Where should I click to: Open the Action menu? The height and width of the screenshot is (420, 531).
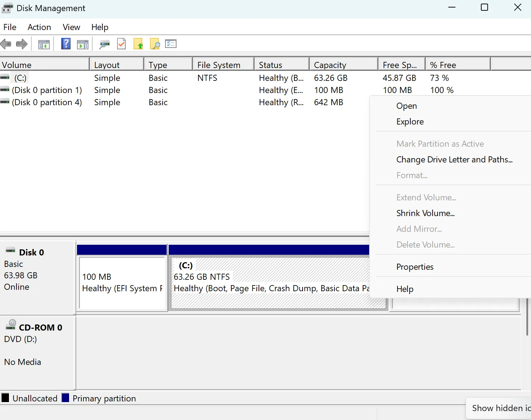pyautogui.click(x=39, y=27)
